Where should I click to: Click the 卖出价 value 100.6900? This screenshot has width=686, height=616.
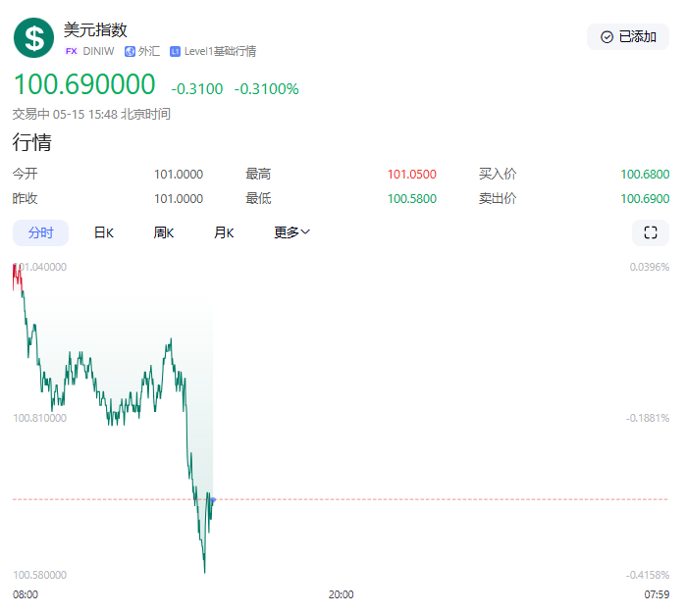(645, 199)
